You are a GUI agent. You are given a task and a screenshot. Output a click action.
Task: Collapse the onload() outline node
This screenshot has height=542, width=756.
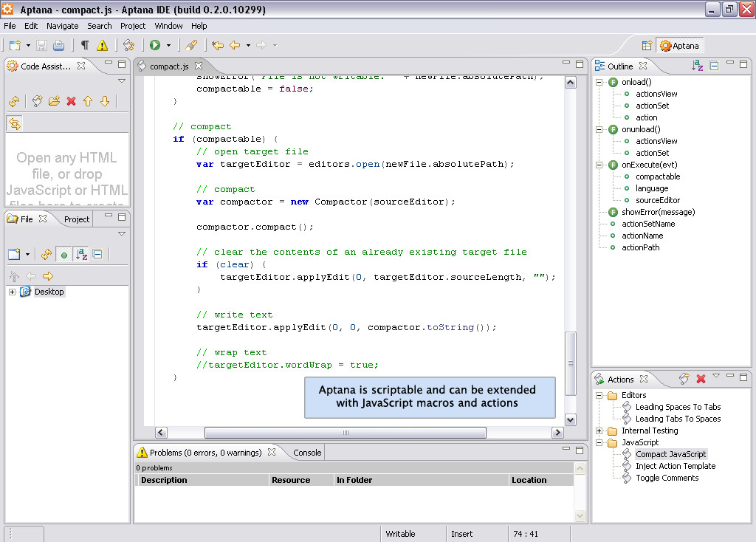[x=599, y=83]
